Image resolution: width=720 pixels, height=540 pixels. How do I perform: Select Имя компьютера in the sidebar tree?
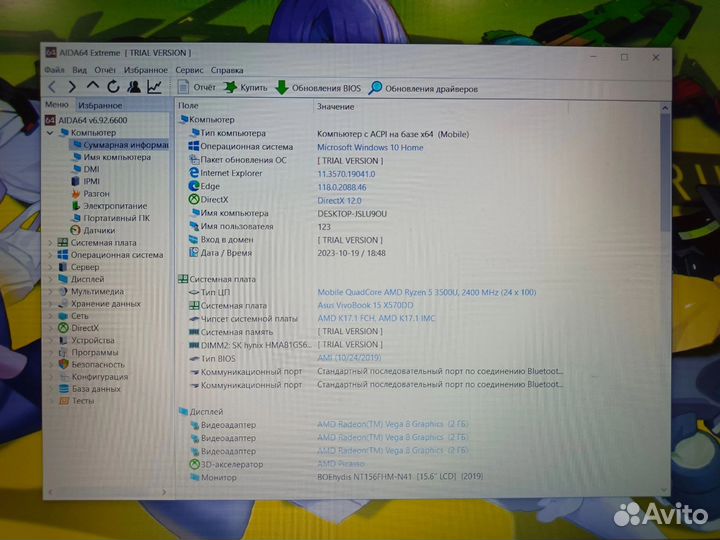(112, 157)
